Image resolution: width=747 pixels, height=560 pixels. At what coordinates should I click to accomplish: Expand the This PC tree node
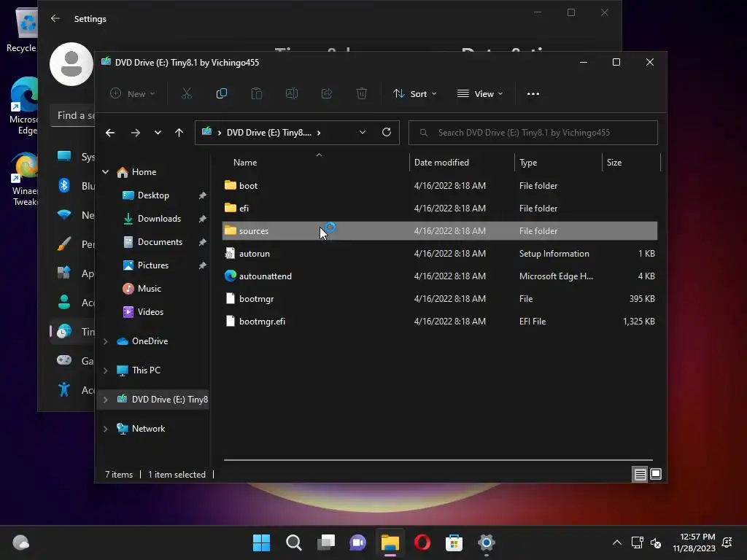click(105, 370)
